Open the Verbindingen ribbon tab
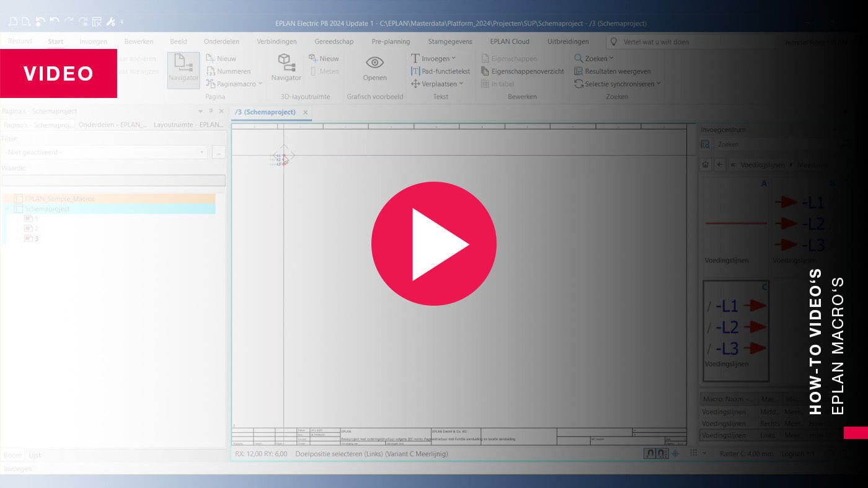This screenshot has height=488, width=868. (277, 42)
